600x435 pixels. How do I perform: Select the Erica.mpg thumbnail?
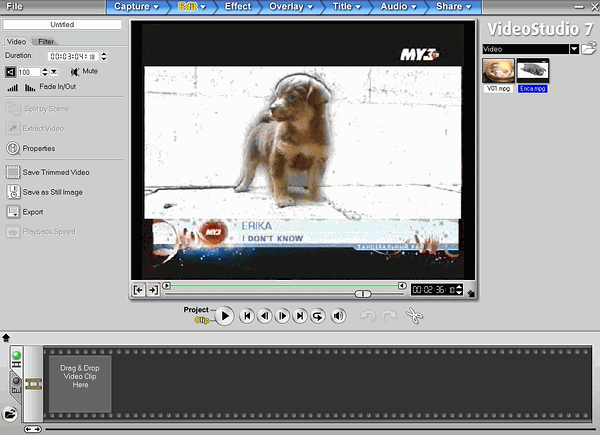coord(533,70)
